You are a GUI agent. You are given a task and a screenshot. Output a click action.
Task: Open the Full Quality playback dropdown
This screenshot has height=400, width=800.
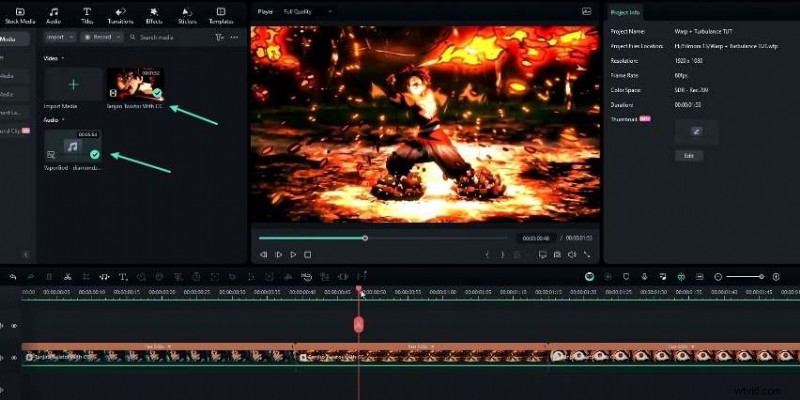pyautogui.click(x=308, y=11)
